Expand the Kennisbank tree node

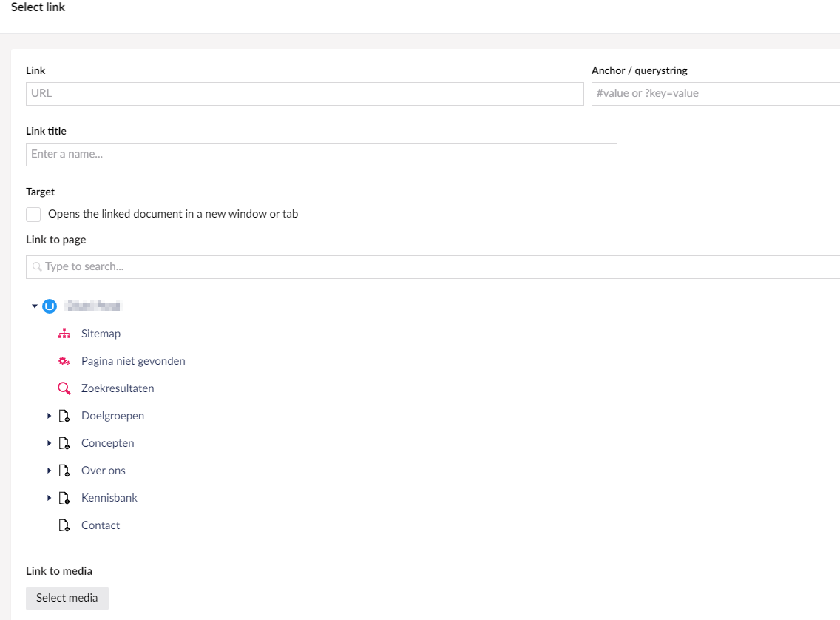(49, 497)
